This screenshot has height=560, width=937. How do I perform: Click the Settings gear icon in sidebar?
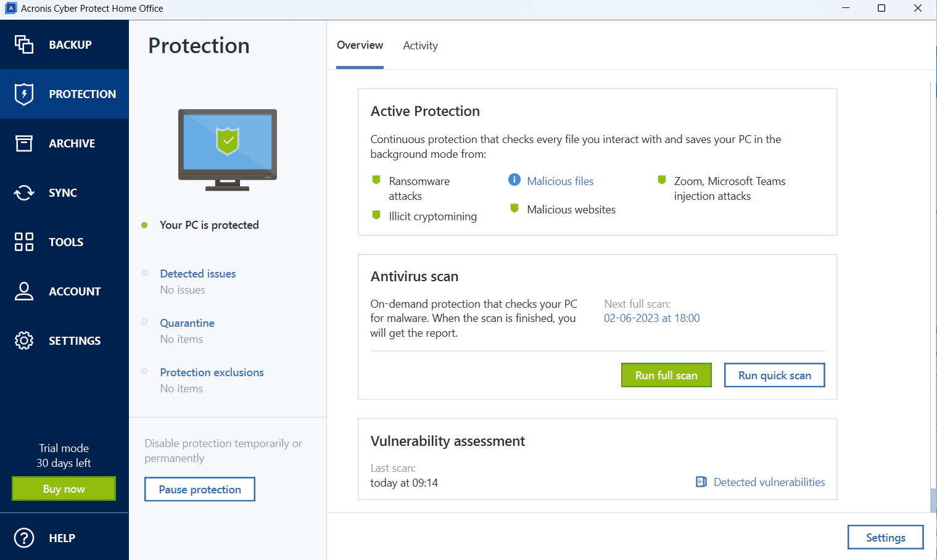(x=24, y=340)
